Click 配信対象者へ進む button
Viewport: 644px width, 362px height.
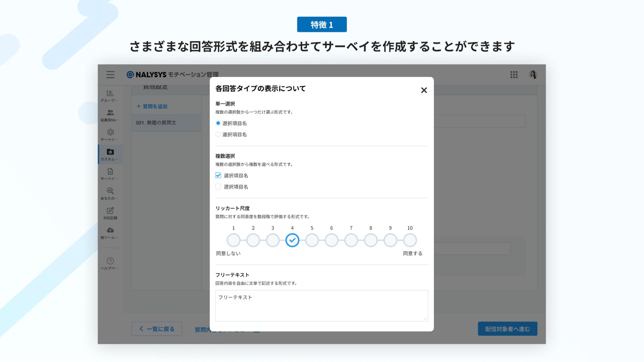tap(507, 329)
